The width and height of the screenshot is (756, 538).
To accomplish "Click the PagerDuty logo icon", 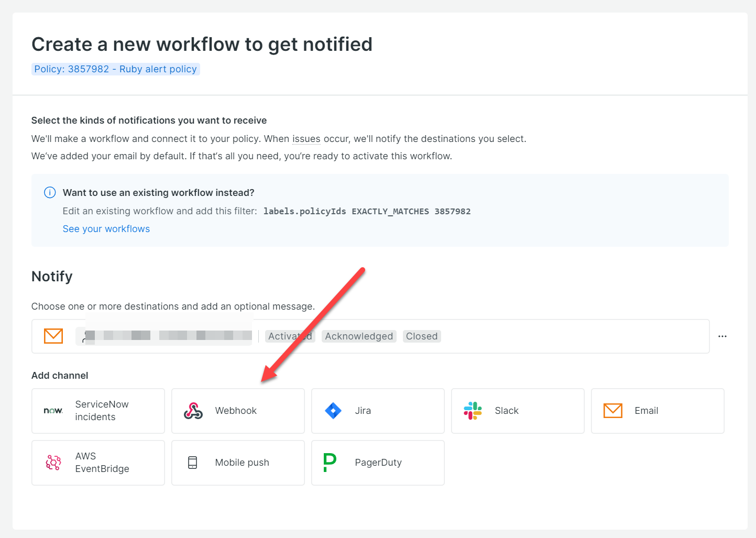I will pos(330,463).
